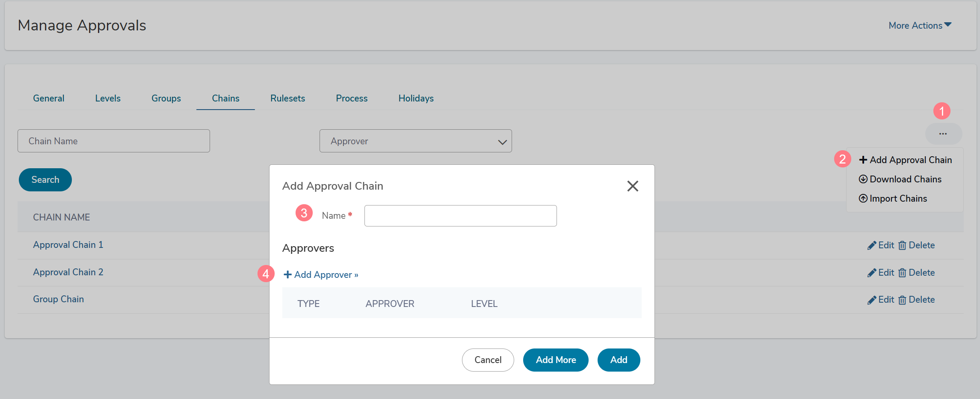Click the Add More button
Image resolution: width=980 pixels, height=399 pixels.
point(556,360)
